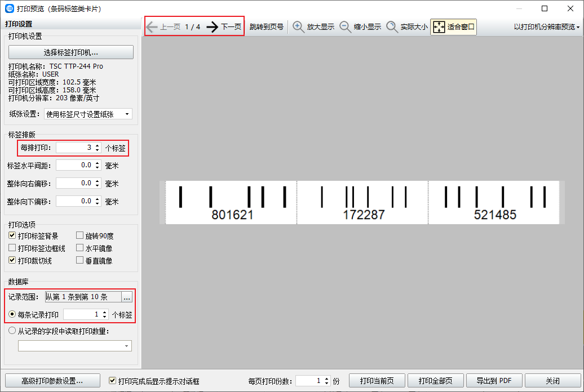Click 导出到 PDF button
This screenshot has width=584, height=392.
494,381
